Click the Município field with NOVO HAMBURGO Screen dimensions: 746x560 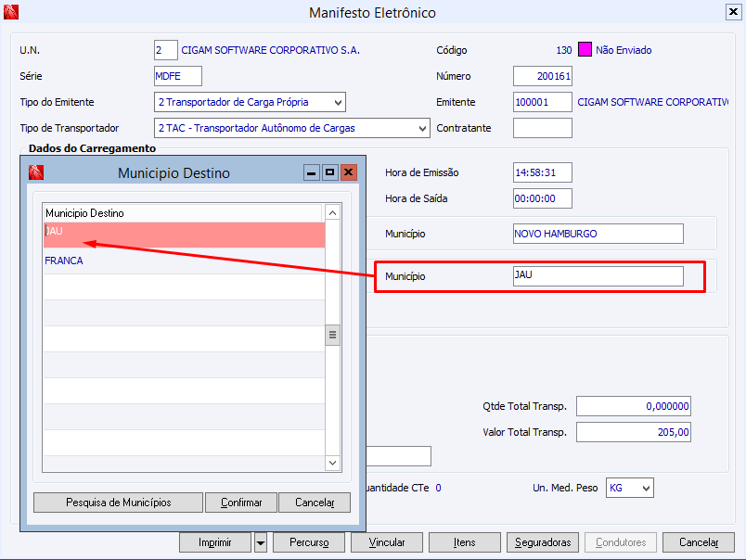point(598,234)
